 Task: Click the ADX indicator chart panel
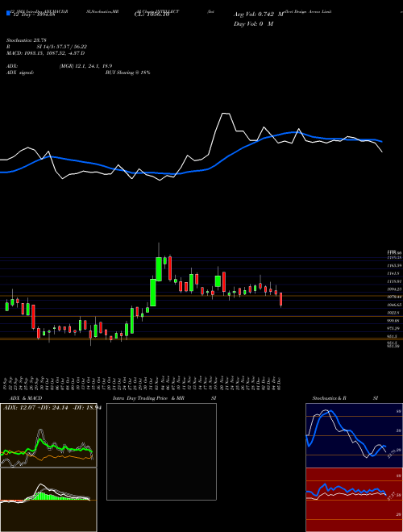(x=48, y=435)
